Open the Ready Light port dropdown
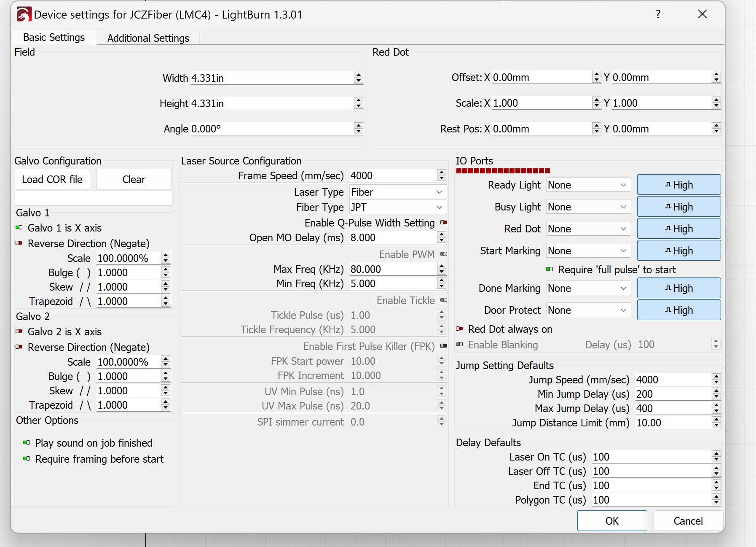Screen dimensions: 756x547 coord(588,185)
